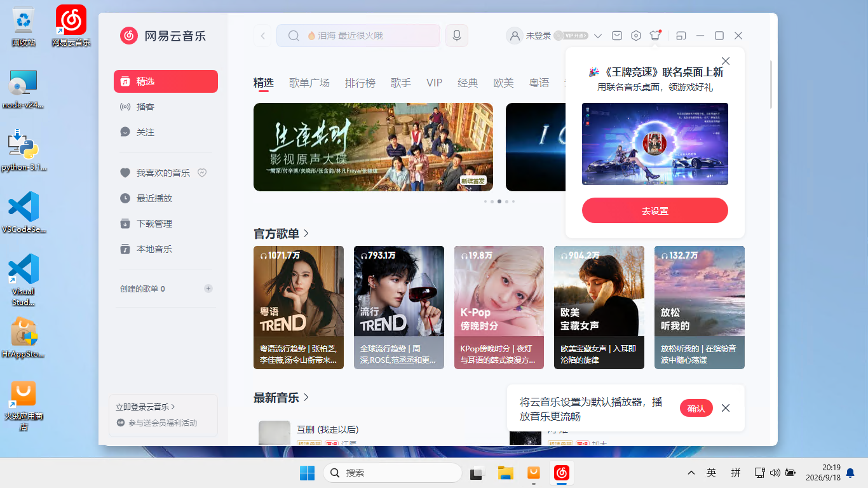The image size is (868, 488).
Task: Switch to 歌手 tab
Action: [x=401, y=83]
